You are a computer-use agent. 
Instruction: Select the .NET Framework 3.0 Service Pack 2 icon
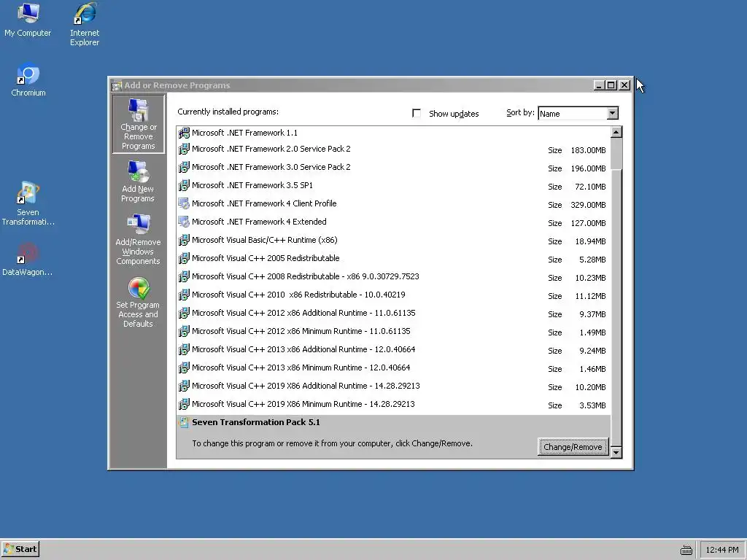(x=184, y=167)
